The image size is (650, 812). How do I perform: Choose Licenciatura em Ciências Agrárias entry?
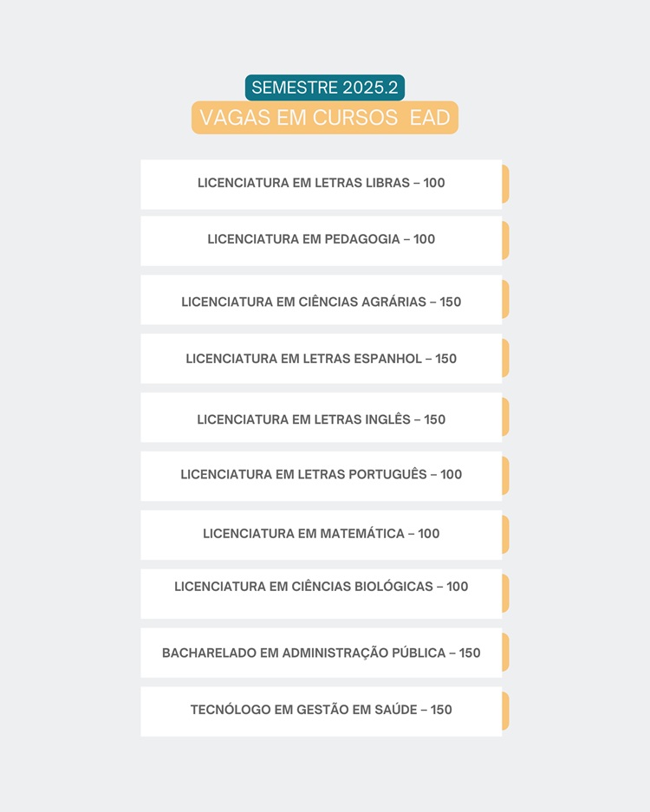click(x=321, y=301)
